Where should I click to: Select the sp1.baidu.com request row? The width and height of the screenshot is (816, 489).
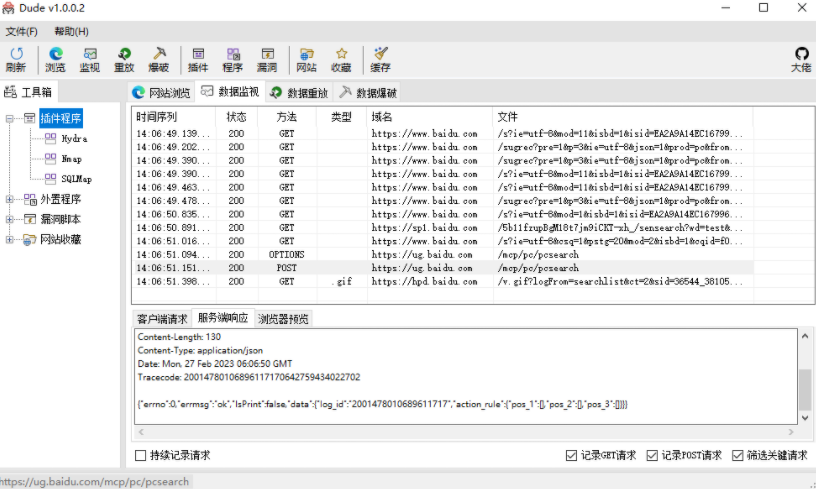[x=442, y=227]
